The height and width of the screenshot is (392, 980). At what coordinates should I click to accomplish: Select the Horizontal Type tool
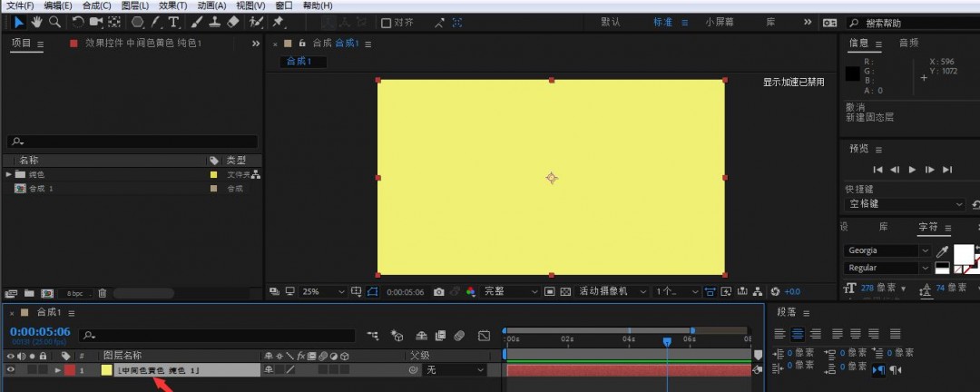pyautogui.click(x=173, y=22)
